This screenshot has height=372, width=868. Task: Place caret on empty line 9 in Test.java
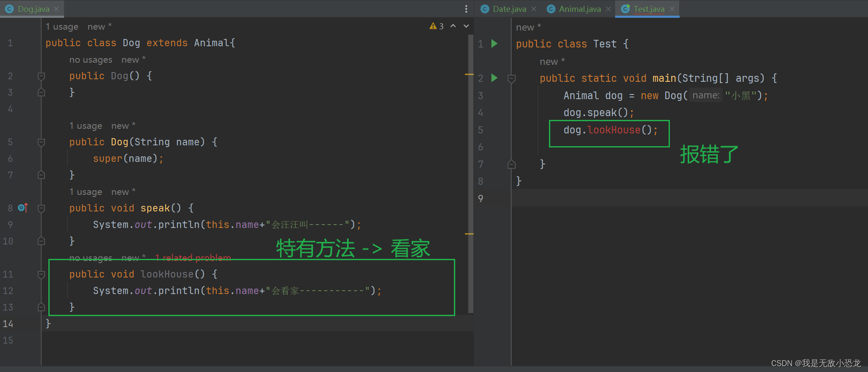click(x=689, y=198)
